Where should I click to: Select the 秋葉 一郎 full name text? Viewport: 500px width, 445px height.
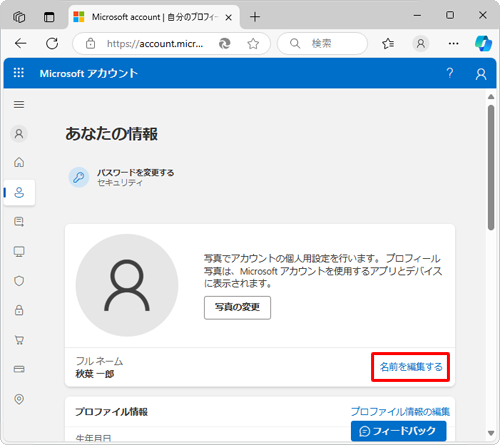click(x=95, y=374)
